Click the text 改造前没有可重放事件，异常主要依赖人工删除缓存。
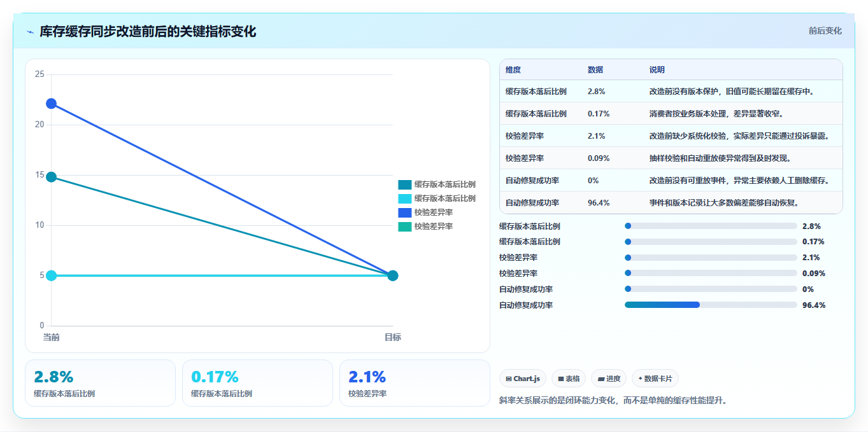 coord(739,181)
